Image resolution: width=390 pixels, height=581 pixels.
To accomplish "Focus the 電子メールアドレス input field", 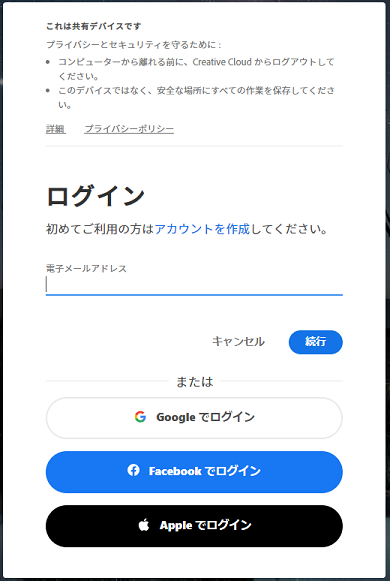I will (194, 285).
